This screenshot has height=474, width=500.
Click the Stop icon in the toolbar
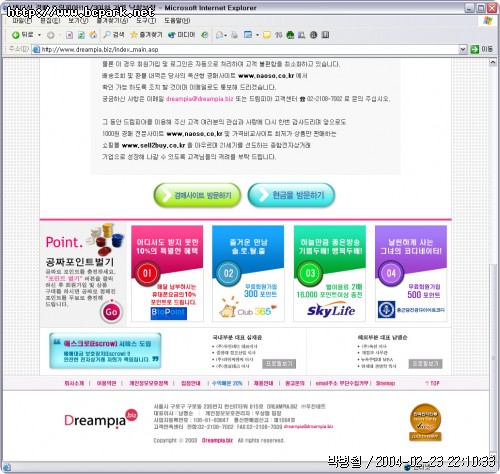tap(69, 35)
